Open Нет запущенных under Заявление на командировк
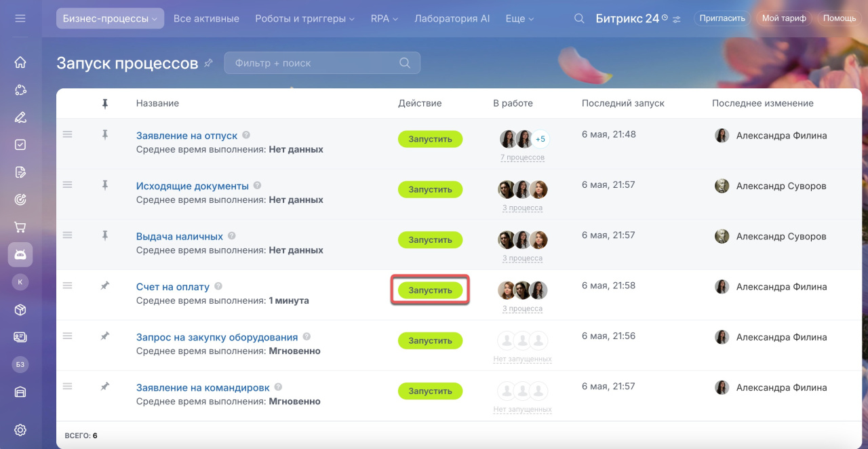This screenshot has height=449, width=868. click(522, 410)
